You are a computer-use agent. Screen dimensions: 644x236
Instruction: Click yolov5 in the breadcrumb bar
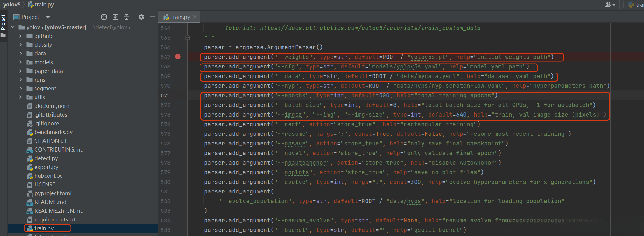(x=12, y=5)
